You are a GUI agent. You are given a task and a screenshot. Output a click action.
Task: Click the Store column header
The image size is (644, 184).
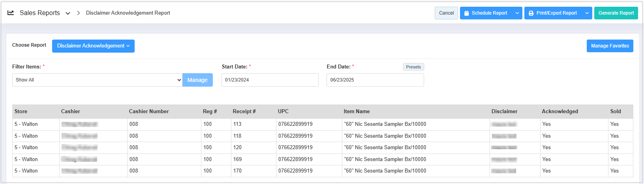pos(21,112)
